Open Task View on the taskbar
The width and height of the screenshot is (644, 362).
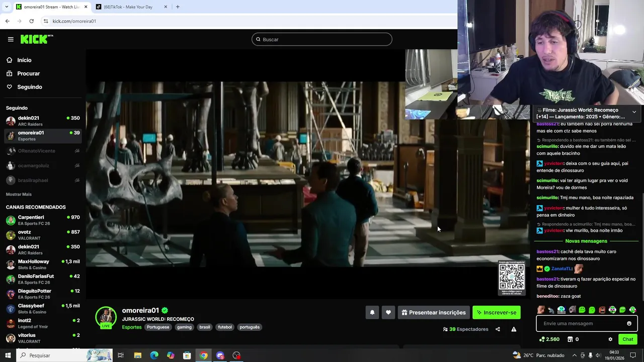pyautogui.click(x=121, y=355)
